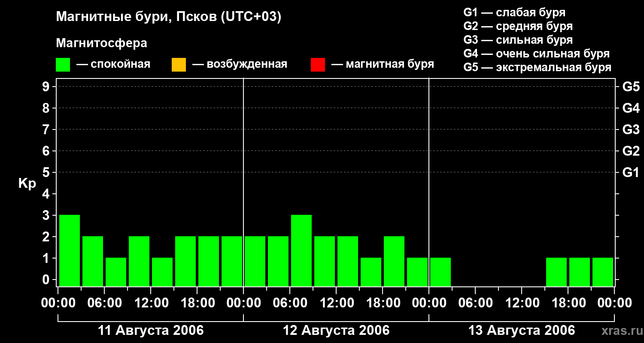Click the 06:00 tick label under 11 August
The width and height of the screenshot is (644, 343).
click(105, 303)
